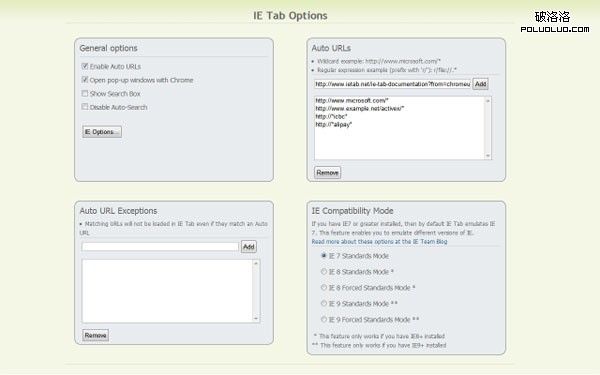Click Add next to Auto URLs field
600x375 pixels.
(481, 84)
